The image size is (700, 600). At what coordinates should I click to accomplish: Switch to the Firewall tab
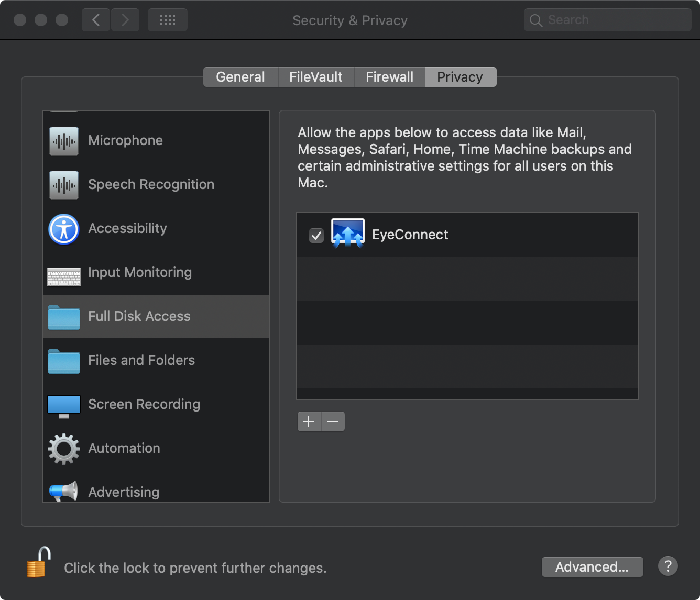pos(390,77)
